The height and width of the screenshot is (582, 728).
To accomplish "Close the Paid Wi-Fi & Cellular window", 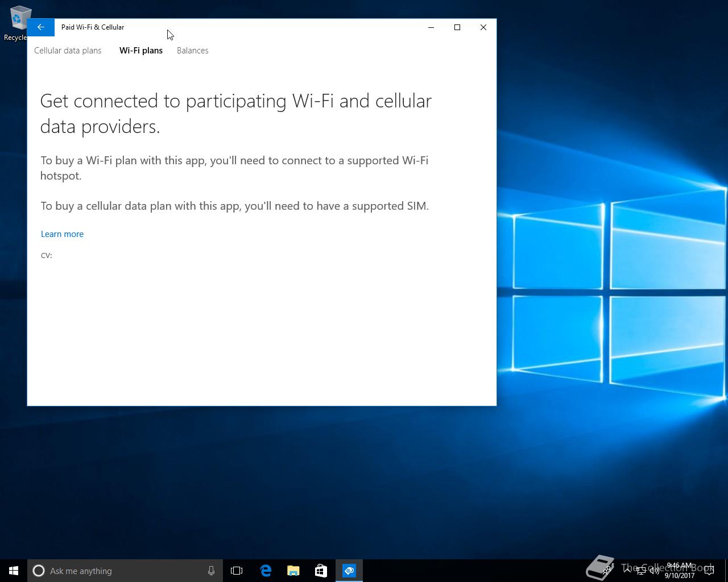I will (483, 27).
